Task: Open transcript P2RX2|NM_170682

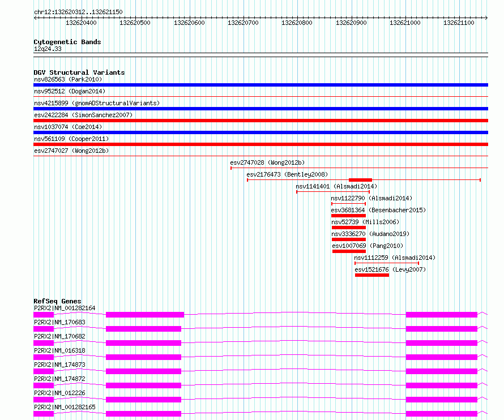Action: click(x=60, y=336)
